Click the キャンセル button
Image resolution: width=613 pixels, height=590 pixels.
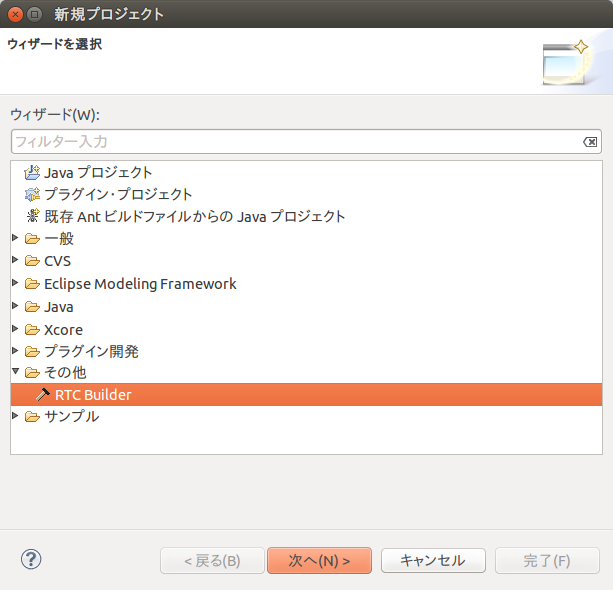(x=433, y=560)
